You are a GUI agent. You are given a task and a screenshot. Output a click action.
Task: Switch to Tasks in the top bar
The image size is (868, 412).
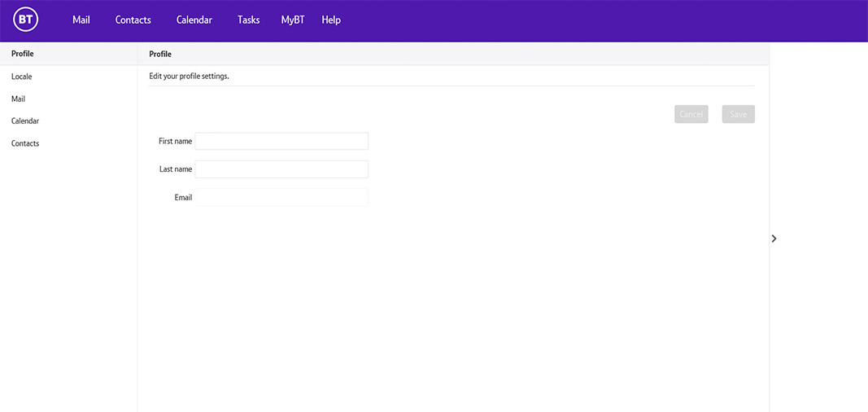249,20
